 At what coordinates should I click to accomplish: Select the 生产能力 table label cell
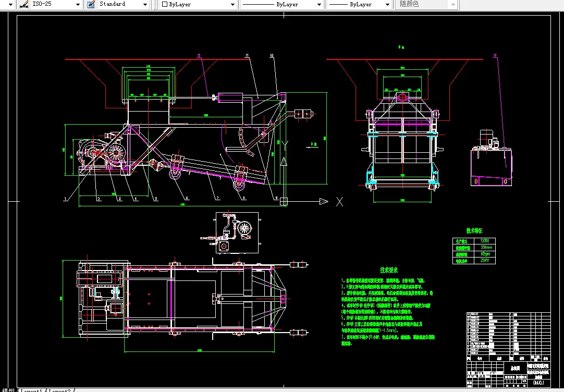point(464,241)
